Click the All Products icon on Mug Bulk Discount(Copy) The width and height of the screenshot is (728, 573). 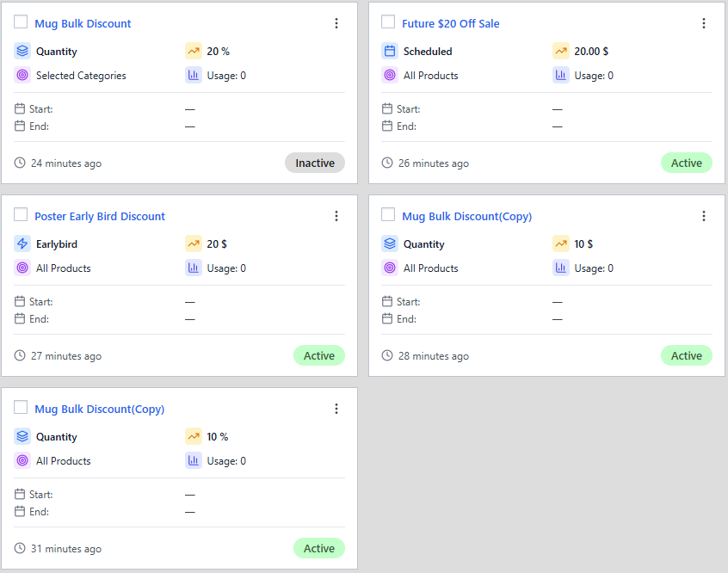tap(389, 268)
